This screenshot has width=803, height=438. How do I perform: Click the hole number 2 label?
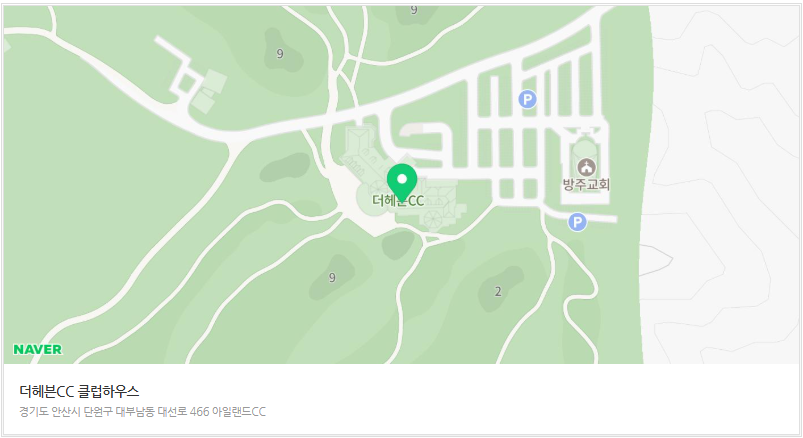click(498, 291)
